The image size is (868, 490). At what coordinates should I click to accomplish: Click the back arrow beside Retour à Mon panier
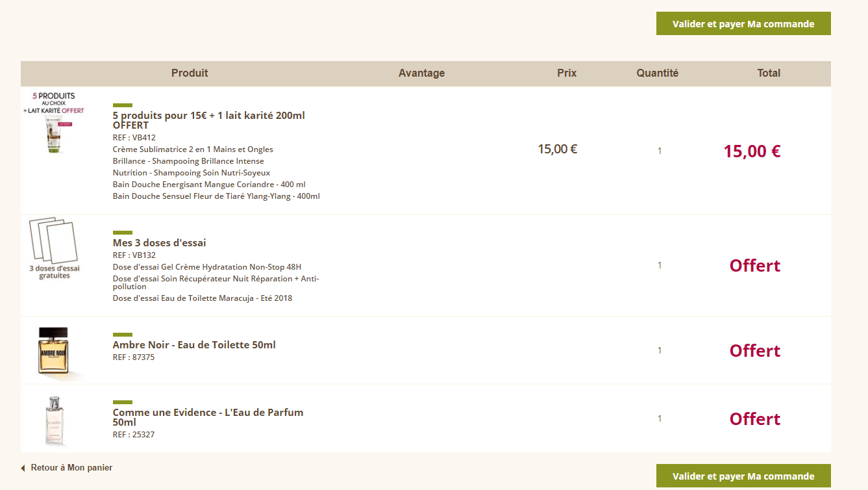pos(23,468)
